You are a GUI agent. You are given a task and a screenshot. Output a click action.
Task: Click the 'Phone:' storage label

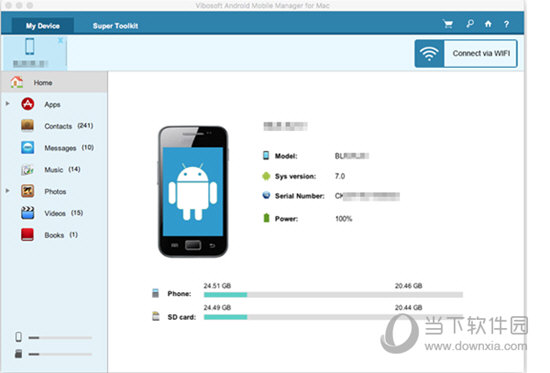179,294
